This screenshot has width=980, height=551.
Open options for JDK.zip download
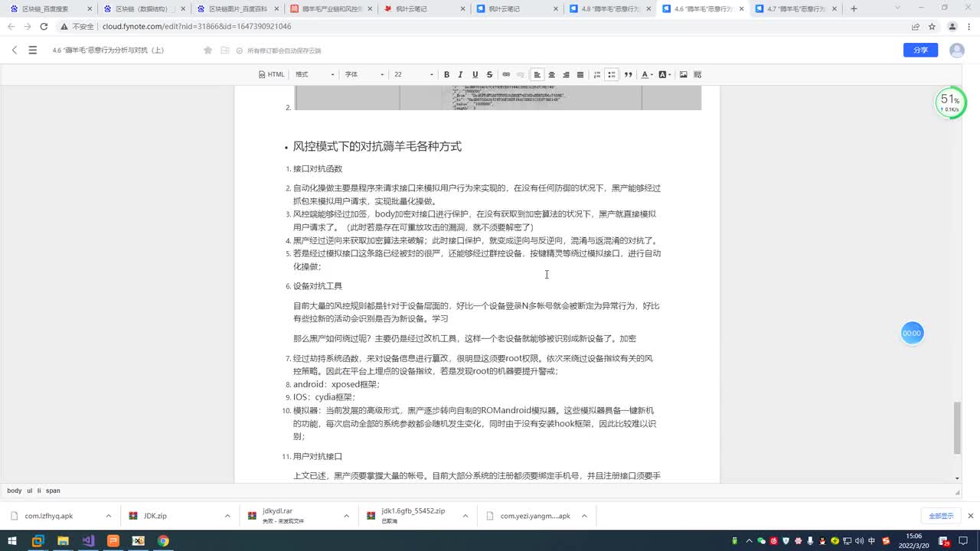227,516
